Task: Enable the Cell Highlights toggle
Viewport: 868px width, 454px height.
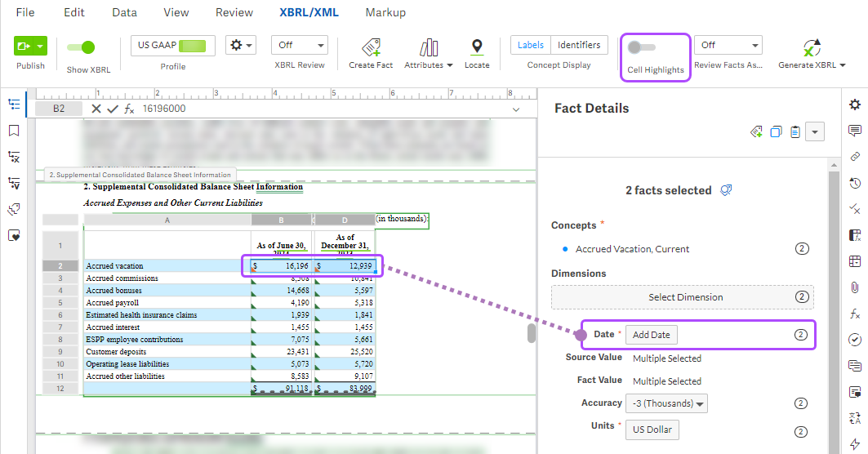Action: [641, 47]
